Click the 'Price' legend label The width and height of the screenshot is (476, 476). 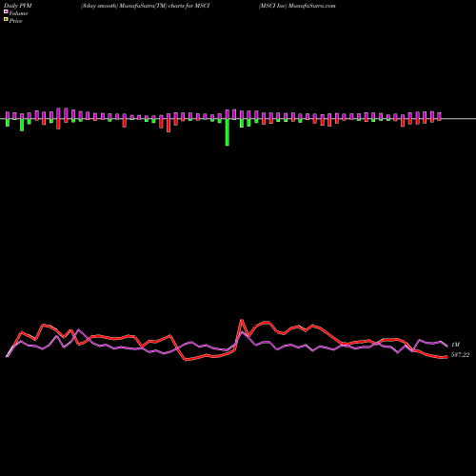[x=15, y=21]
